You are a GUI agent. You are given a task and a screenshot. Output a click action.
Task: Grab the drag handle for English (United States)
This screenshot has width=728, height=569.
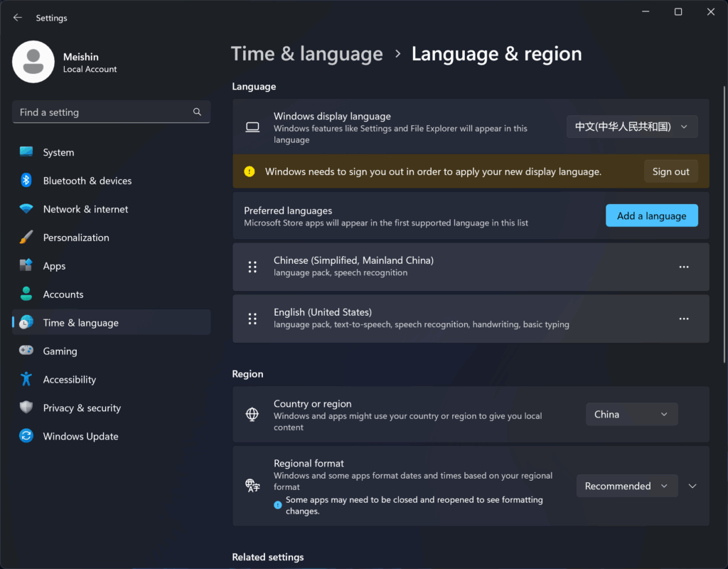(252, 319)
